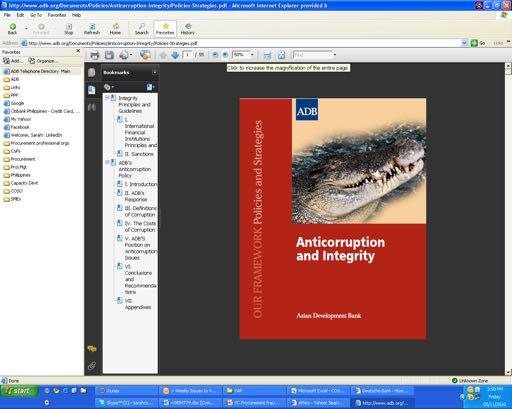Click the new bookmark icon

(150, 87)
